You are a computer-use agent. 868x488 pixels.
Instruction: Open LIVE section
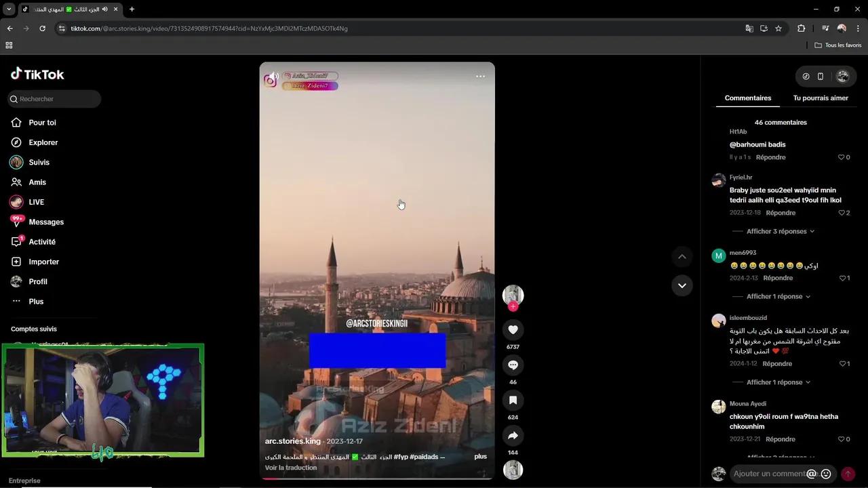click(28, 202)
